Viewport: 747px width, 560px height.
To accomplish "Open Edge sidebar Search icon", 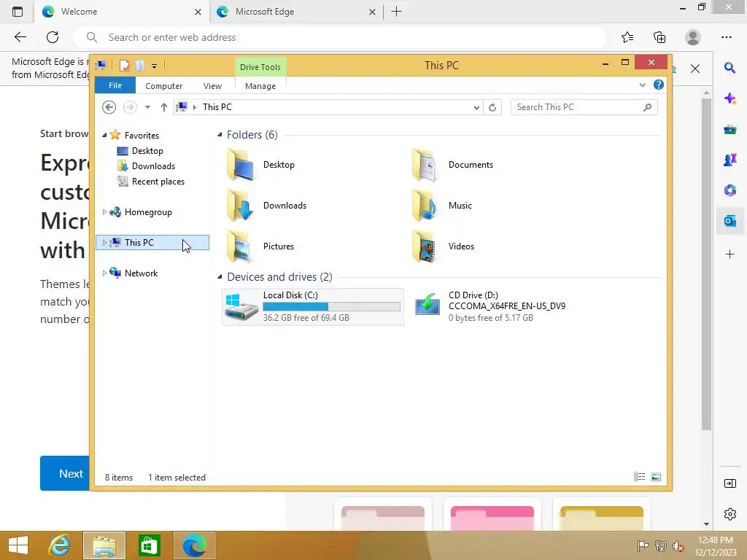I will (729, 68).
